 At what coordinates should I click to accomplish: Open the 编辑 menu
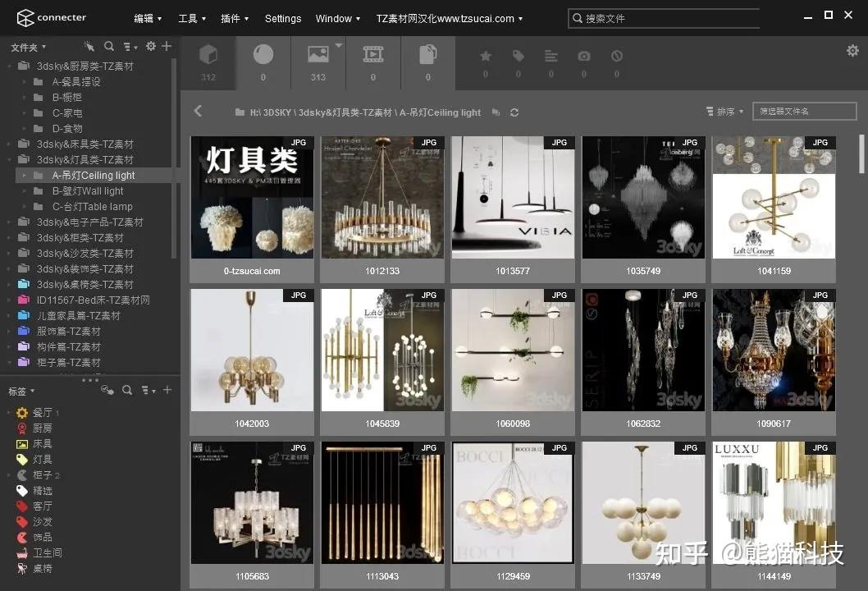[145, 18]
